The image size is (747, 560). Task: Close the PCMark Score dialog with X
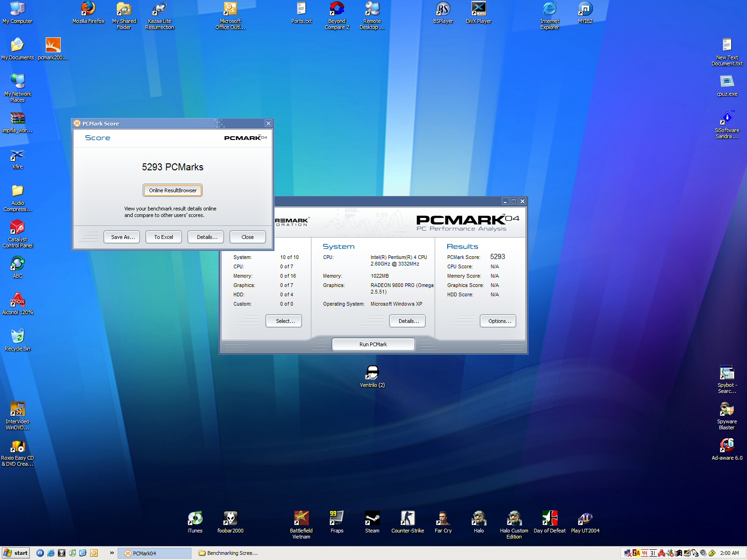268,123
